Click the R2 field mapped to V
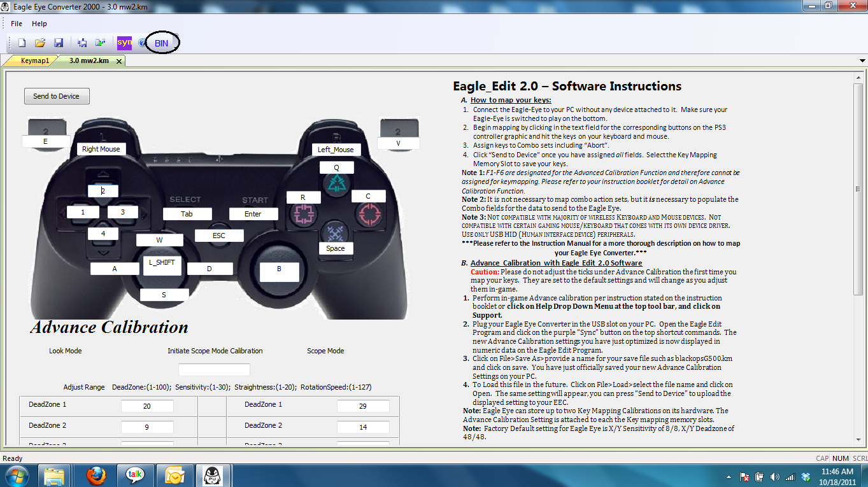The width and height of the screenshot is (868, 487). pos(398,143)
